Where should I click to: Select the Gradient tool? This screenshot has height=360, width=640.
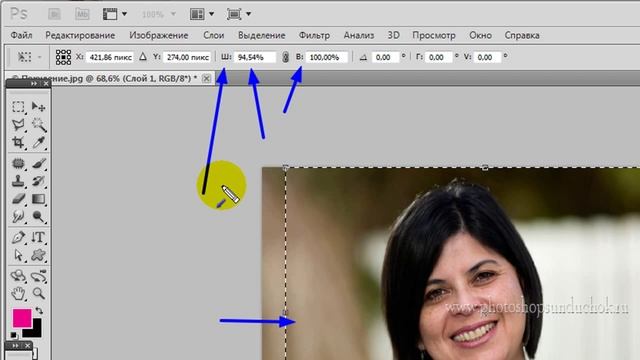pyautogui.click(x=38, y=199)
